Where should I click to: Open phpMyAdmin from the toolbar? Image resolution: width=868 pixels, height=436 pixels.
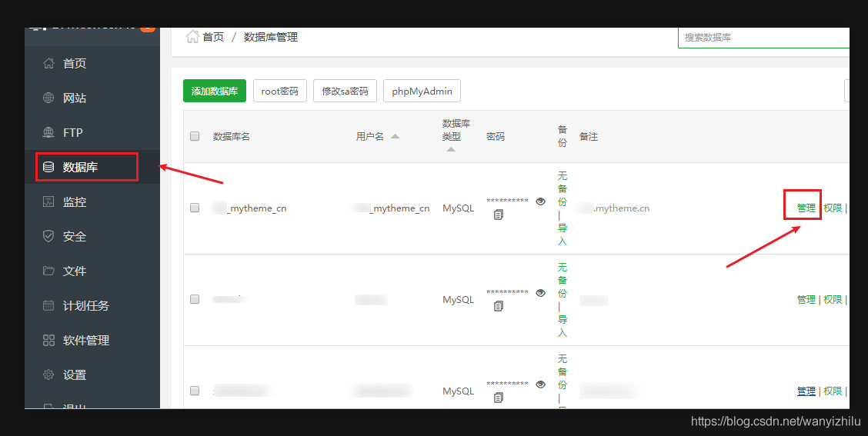(421, 91)
